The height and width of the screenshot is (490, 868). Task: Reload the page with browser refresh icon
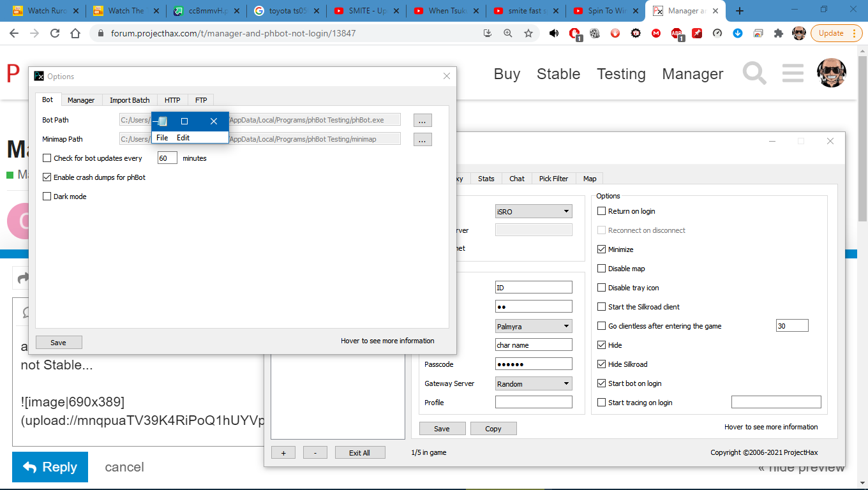(x=55, y=33)
